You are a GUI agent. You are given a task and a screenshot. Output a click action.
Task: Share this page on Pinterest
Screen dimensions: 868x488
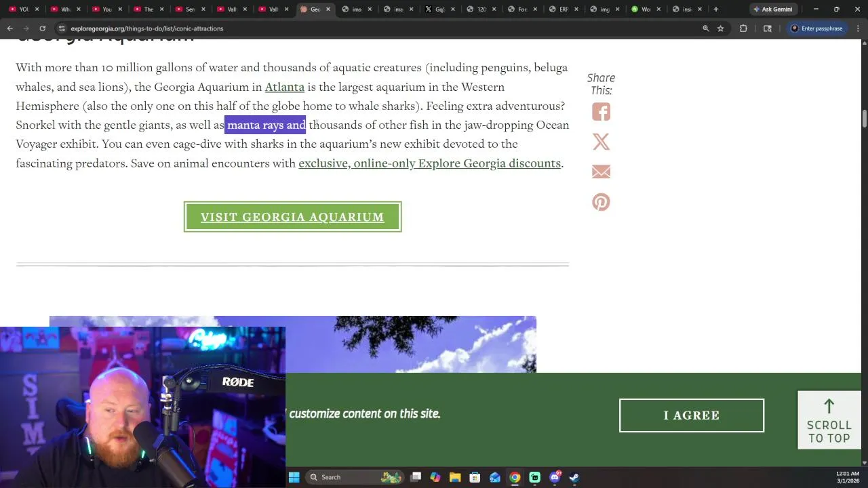tap(601, 202)
